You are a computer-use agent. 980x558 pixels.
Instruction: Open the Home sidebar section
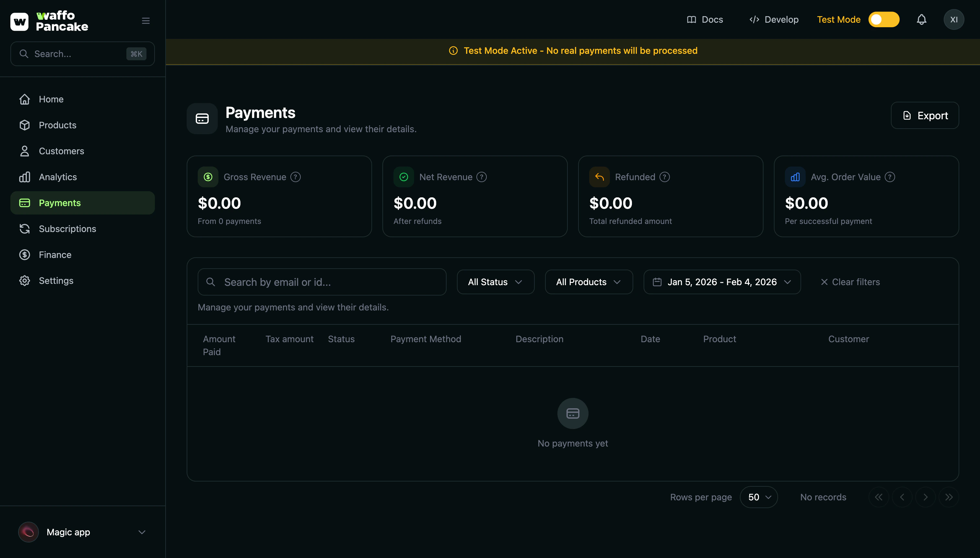coord(51,99)
